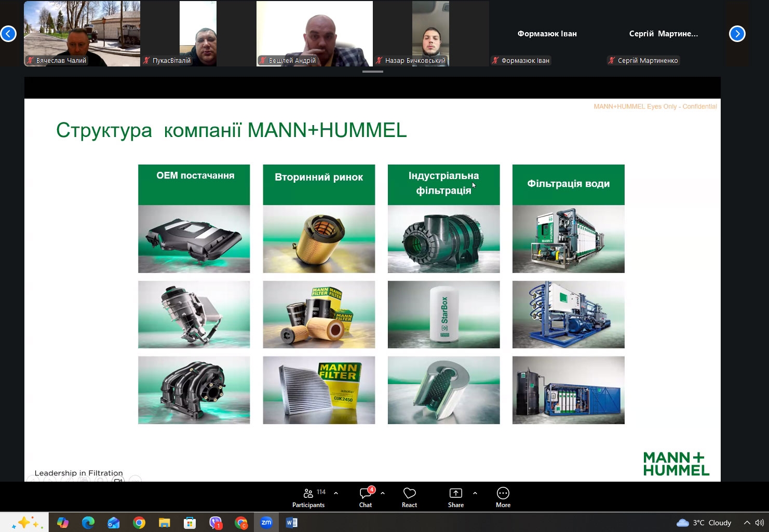Image resolution: width=769 pixels, height=532 pixels.
Task: Launch Copilot from the taskbar
Action: [x=63, y=523]
